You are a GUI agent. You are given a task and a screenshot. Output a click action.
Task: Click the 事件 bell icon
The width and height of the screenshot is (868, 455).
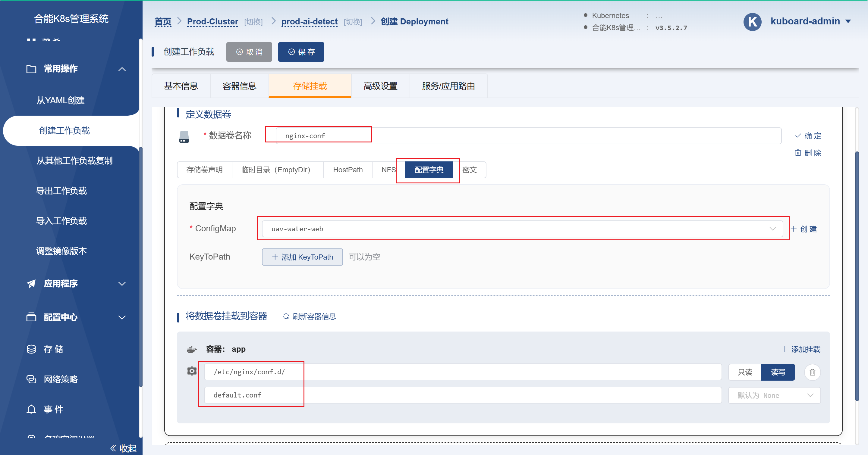tap(31, 410)
